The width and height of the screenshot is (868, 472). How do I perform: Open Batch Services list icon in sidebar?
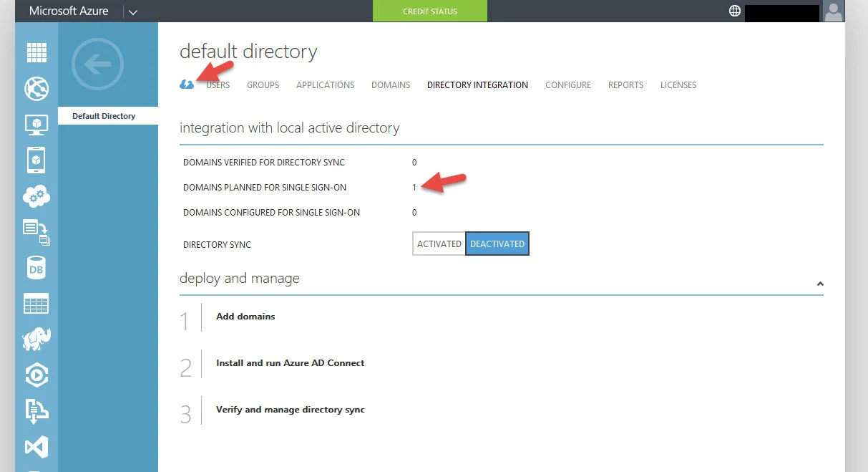tap(36, 232)
